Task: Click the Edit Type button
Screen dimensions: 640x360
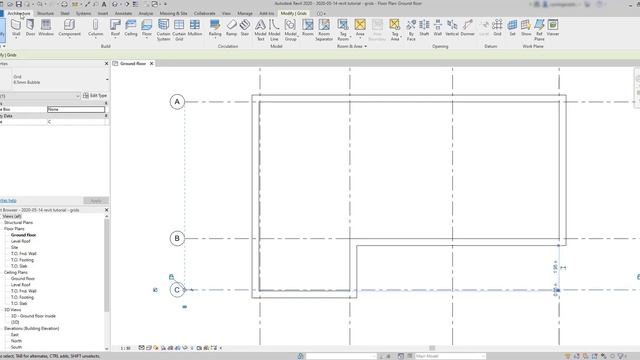Action: (x=95, y=96)
